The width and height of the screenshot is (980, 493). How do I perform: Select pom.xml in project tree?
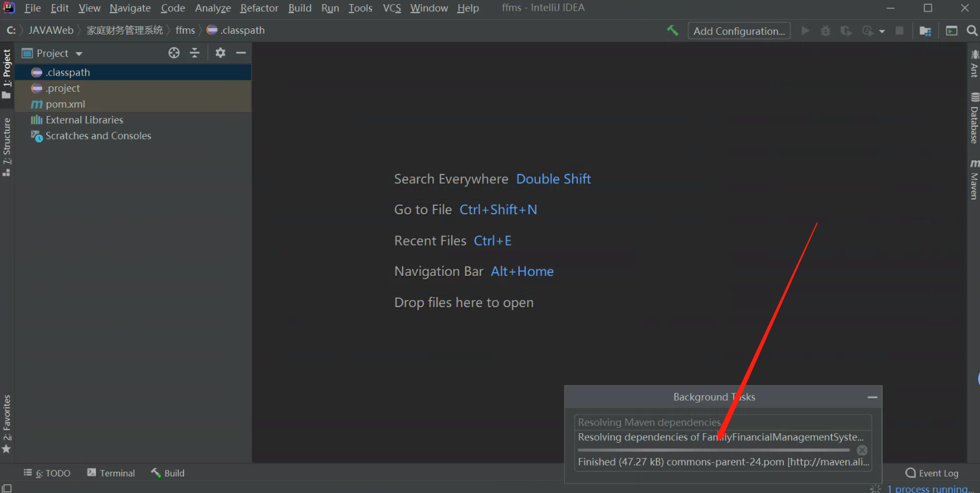133,104
